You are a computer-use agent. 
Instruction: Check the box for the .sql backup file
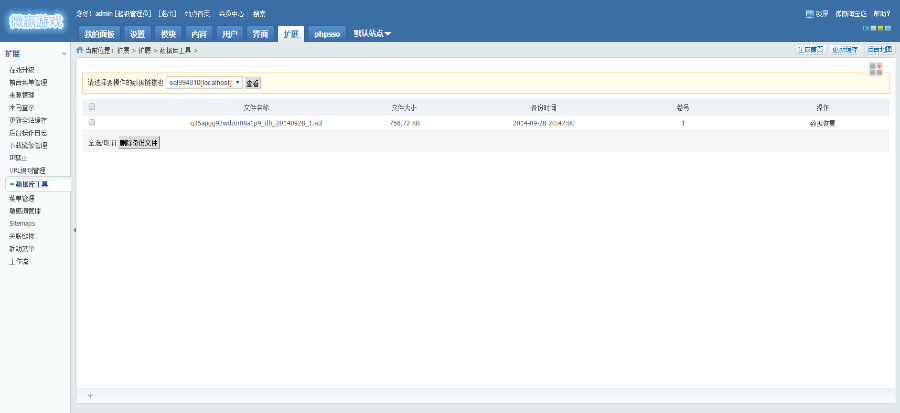(x=92, y=122)
